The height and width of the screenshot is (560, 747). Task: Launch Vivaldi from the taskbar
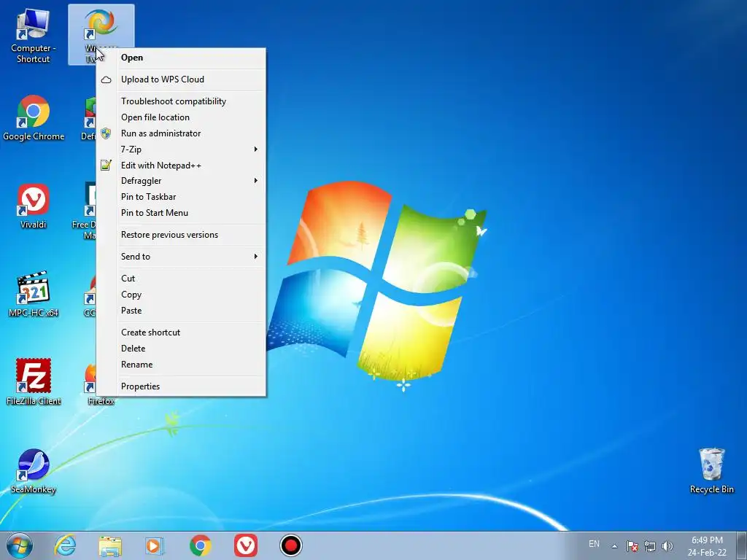246,545
